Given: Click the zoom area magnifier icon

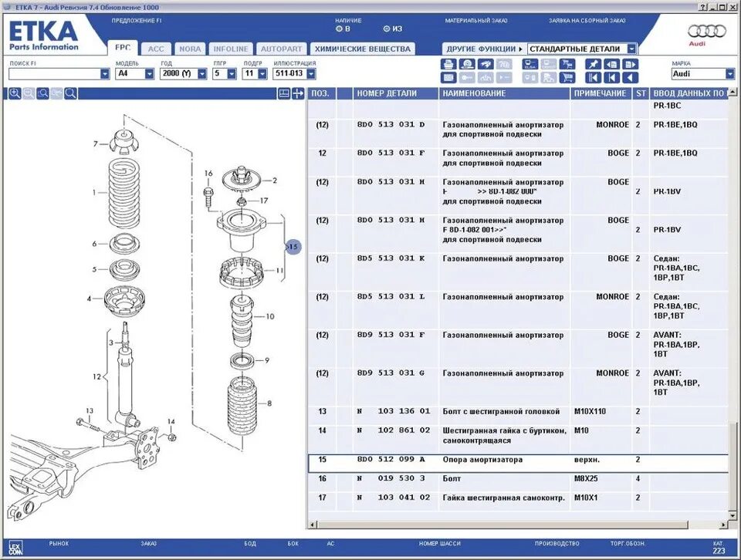Looking at the screenshot, I should (x=42, y=93).
